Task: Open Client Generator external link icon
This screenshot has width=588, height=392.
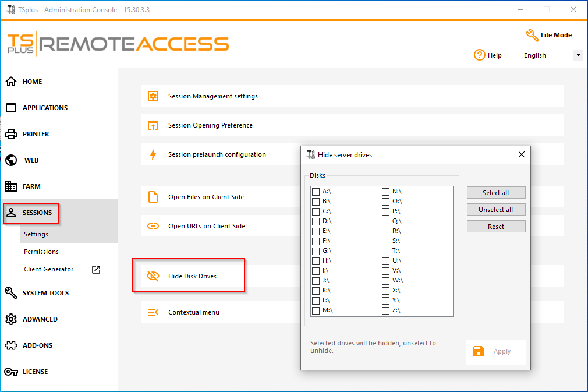Action: [96, 269]
